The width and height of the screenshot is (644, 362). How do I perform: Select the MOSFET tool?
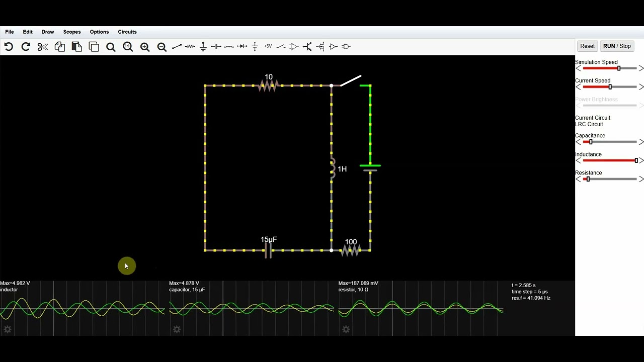pos(320,47)
